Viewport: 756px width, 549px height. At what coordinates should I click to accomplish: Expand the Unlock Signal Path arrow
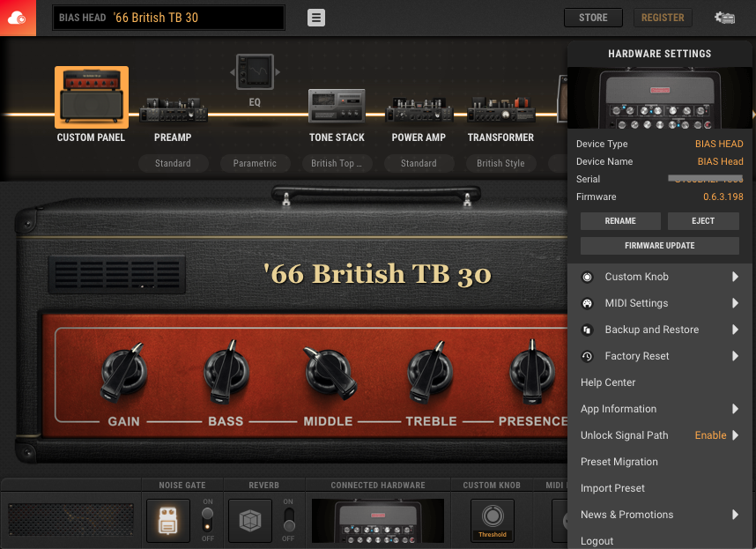[x=735, y=435]
